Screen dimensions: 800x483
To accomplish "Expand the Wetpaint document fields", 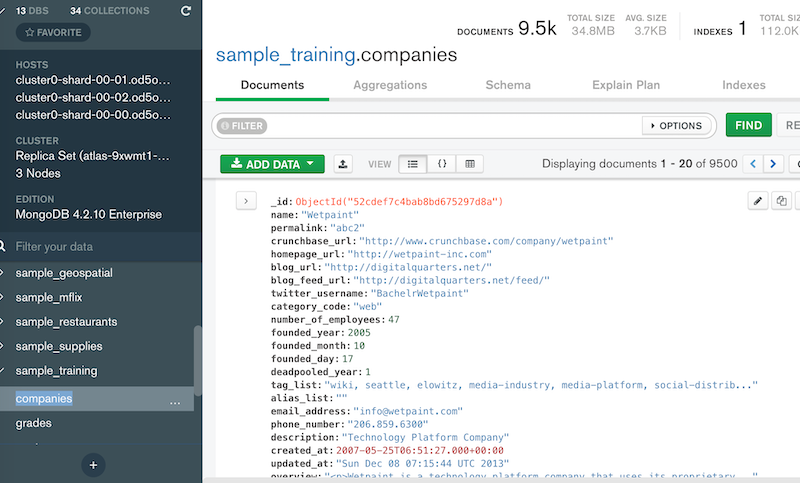I will point(246,201).
